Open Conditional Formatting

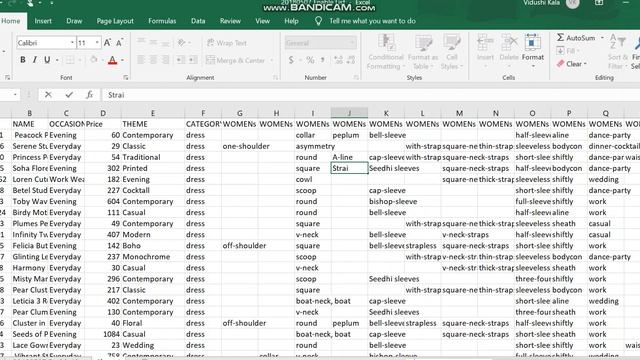pyautogui.click(x=386, y=52)
